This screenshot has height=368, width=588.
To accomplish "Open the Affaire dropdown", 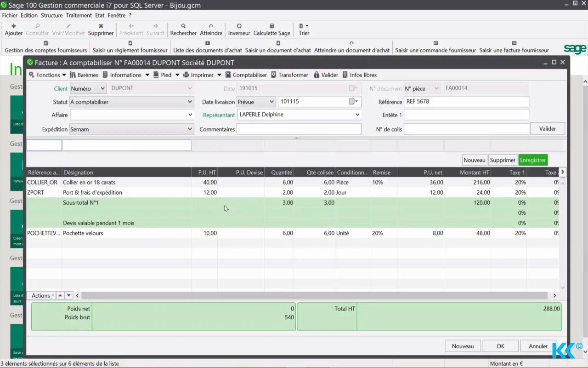I will (x=132, y=115).
